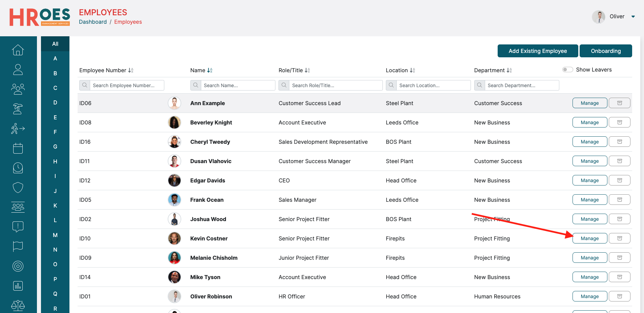This screenshot has width=644, height=313.
Task: Enable the Show Leavers toggle
Action: (567, 70)
